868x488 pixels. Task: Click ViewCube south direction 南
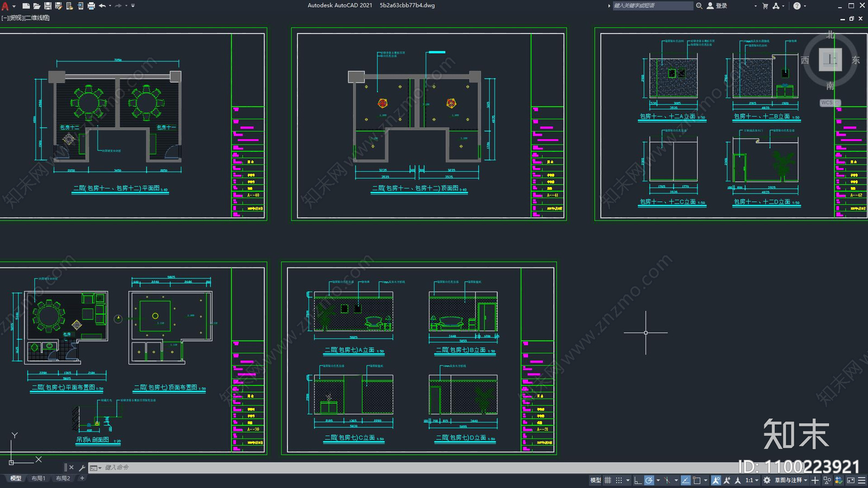tap(830, 86)
